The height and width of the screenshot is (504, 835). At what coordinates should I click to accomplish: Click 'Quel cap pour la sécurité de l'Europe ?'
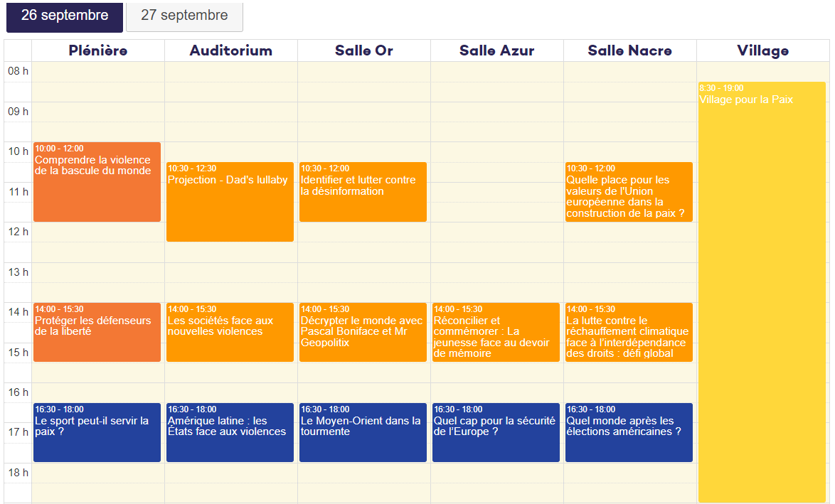click(496, 432)
